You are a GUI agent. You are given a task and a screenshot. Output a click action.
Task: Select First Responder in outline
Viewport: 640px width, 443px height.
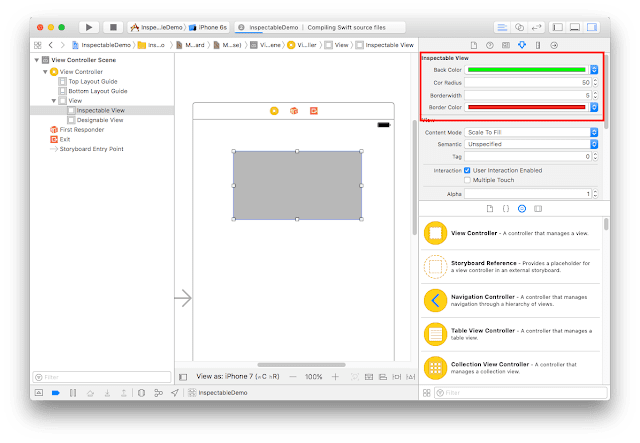click(77, 130)
